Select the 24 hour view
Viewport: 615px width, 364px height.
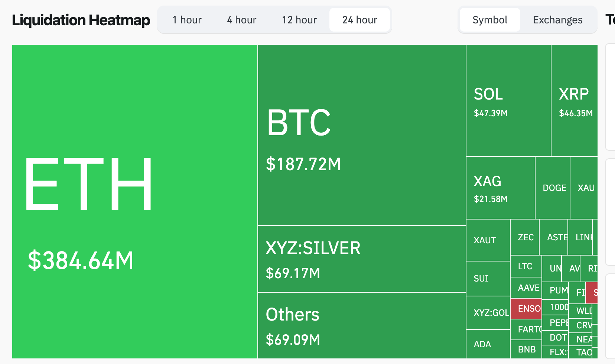tap(359, 20)
